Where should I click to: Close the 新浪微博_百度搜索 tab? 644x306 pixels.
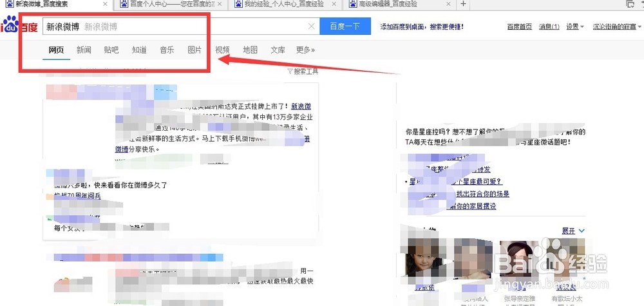click(105, 4)
